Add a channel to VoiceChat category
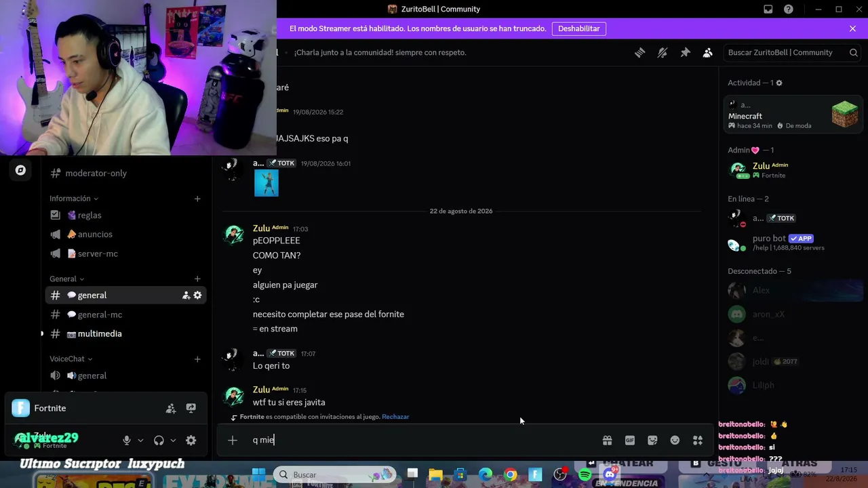The width and height of the screenshot is (868, 488). pos(197,359)
